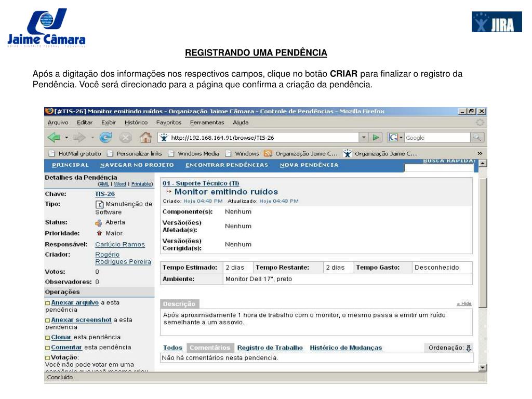Click in the Busca Rápida field
This screenshot has height=399, width=532.
click(440, 168)
